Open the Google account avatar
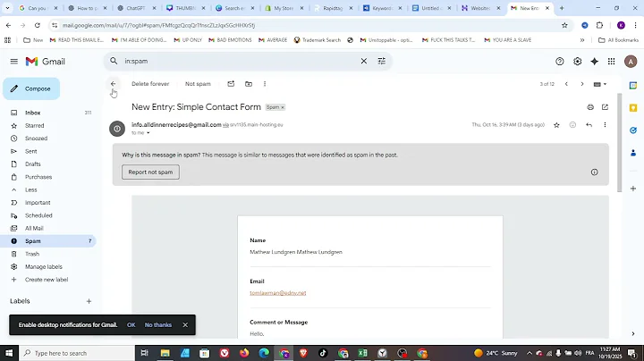 631,62
